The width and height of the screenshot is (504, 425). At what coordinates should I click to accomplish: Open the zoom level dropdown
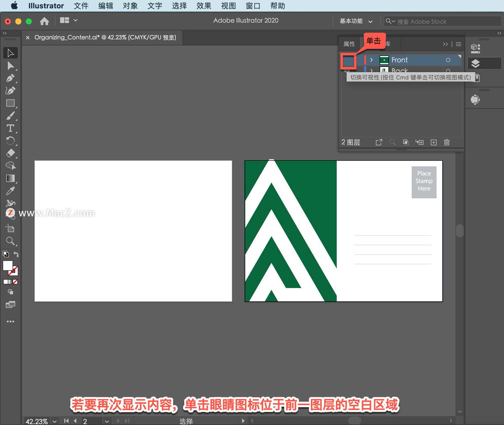click(55, 421)
